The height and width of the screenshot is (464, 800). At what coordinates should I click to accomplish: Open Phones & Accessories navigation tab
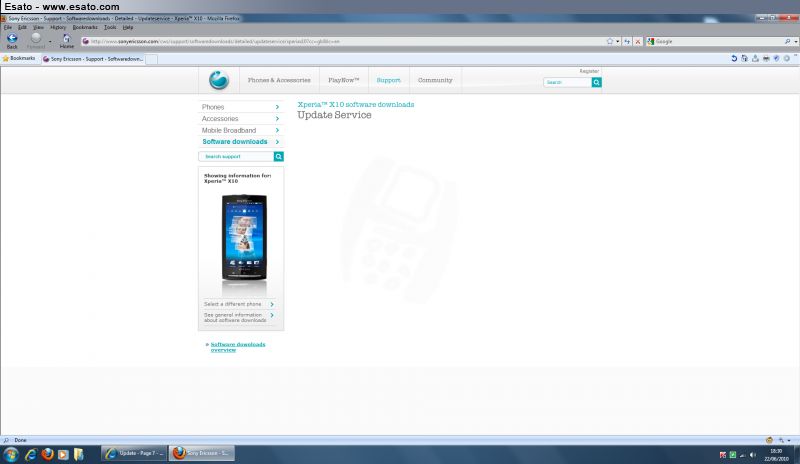[x=279, y=80]
